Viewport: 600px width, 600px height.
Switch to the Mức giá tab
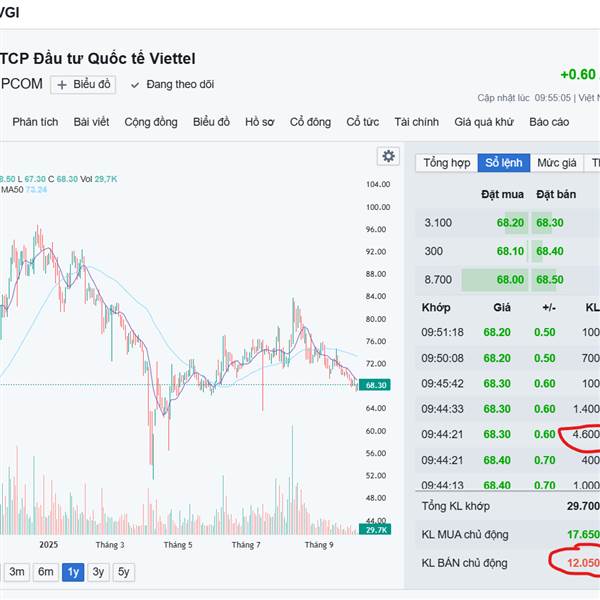[x=556, y=162]
